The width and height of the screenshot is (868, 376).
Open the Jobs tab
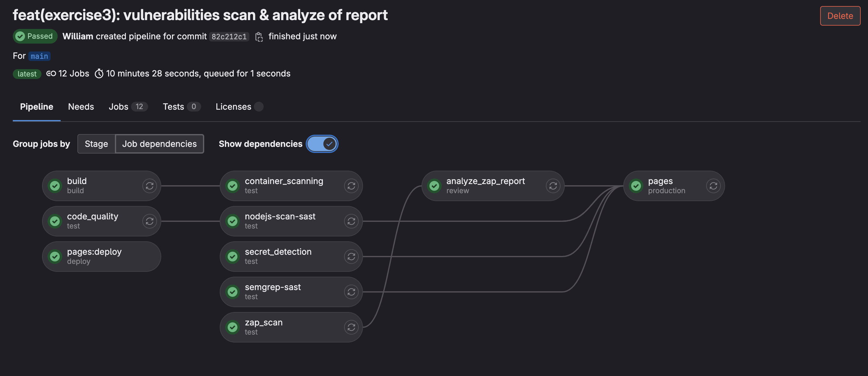(128, 107)
